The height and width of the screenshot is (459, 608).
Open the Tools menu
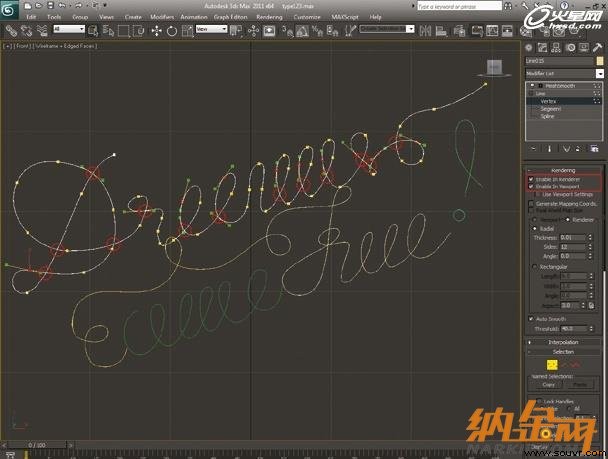tap(54, 17)
